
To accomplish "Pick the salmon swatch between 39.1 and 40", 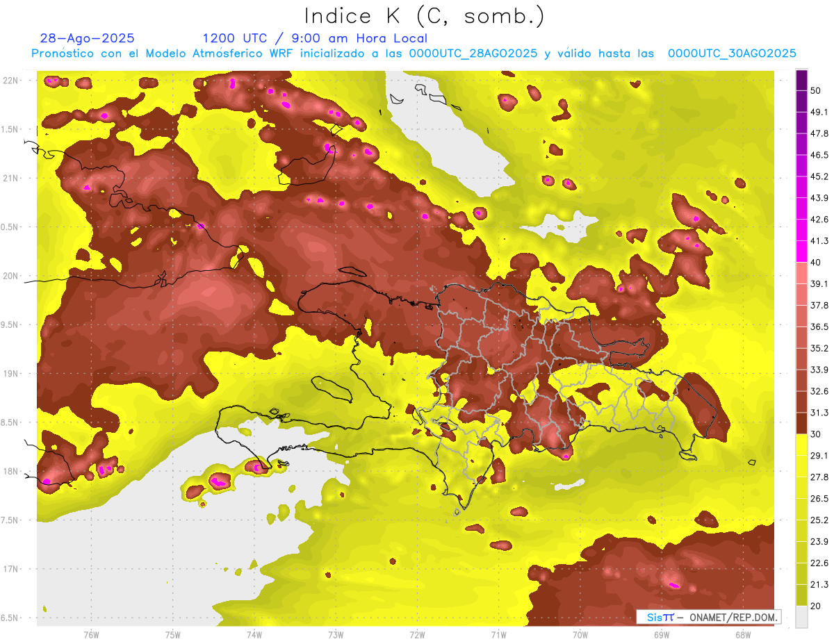I will tap(801, 273).
